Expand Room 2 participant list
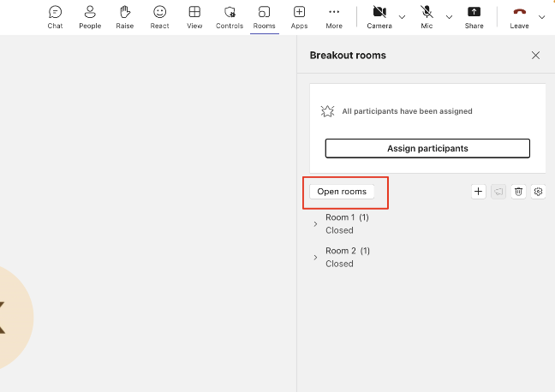Screen dimensions: 555x392 click(x=315, y=258)
